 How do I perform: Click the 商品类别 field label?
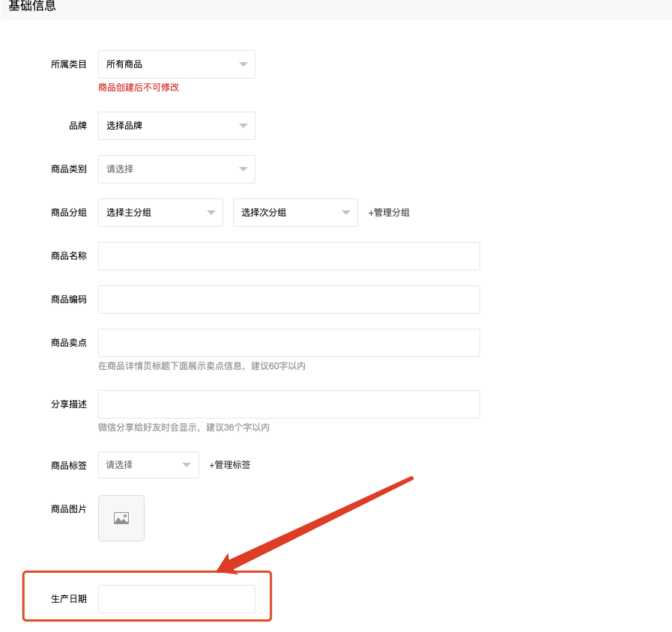tap(69, 169)
